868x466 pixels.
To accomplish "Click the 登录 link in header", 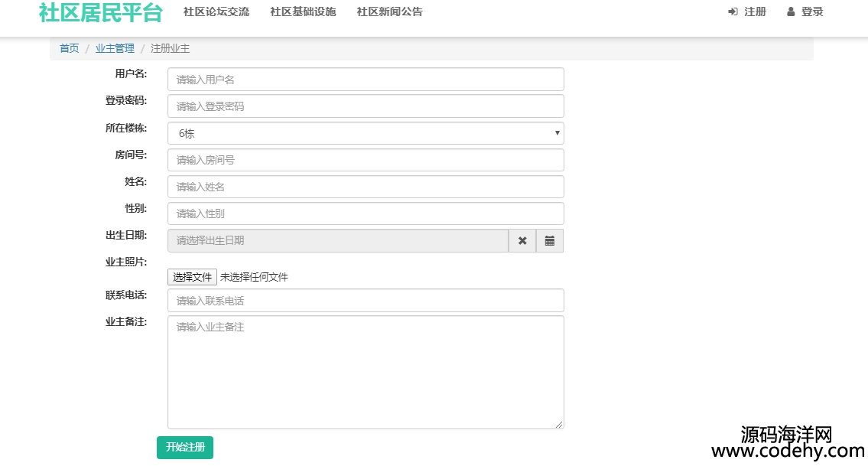I will coord(812,11).
